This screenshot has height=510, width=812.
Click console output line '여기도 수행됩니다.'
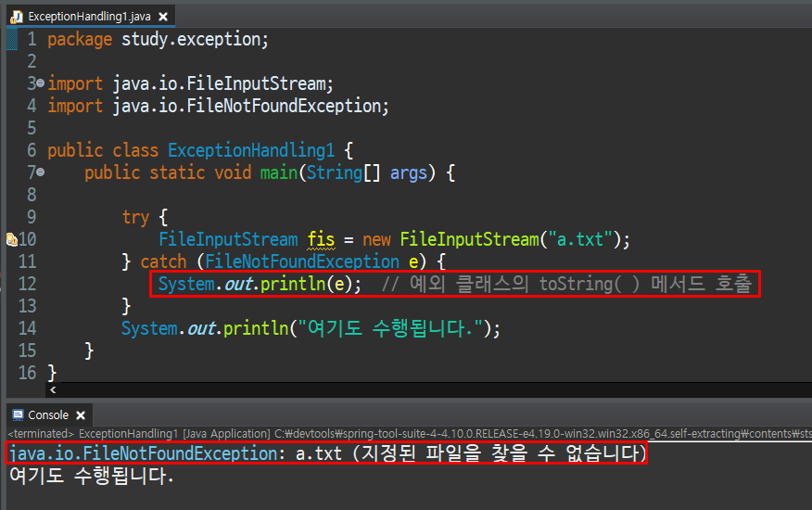[x=92, y=477]
